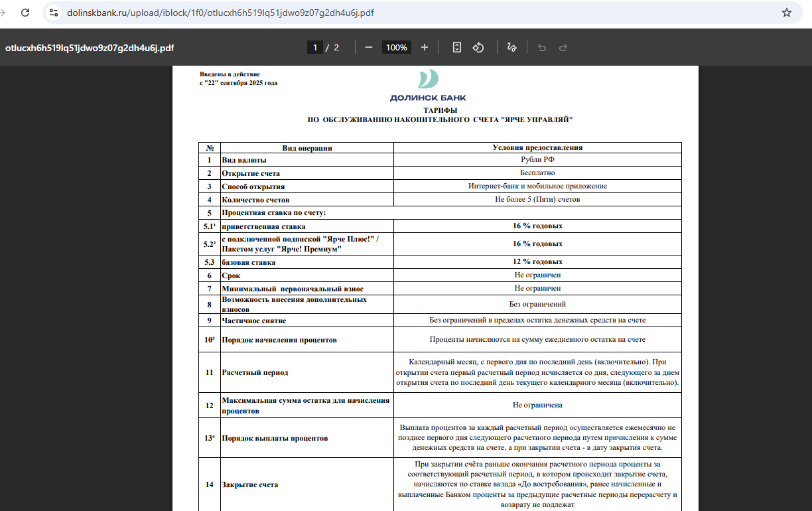Click the "Введены в действие" notice
Image resolution: width=812 pixels, height=511 pixels.
[230, 74]
